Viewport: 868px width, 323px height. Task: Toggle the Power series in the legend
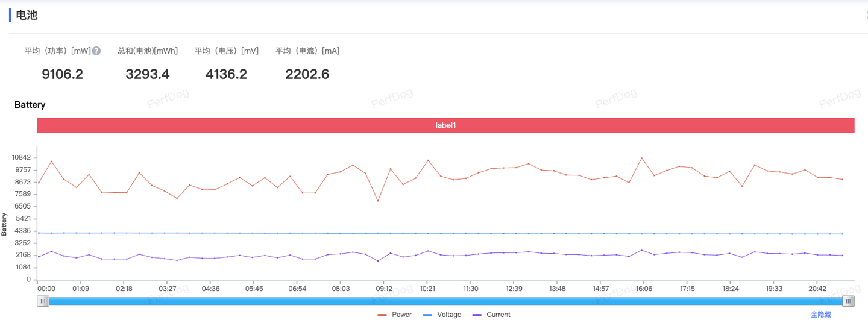401,315
